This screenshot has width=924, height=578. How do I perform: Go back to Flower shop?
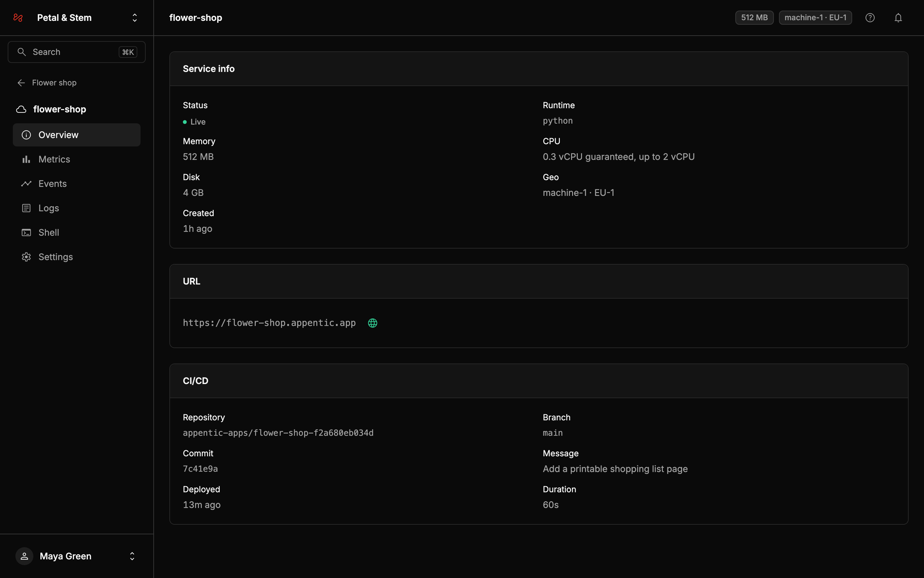click(47, 83)
